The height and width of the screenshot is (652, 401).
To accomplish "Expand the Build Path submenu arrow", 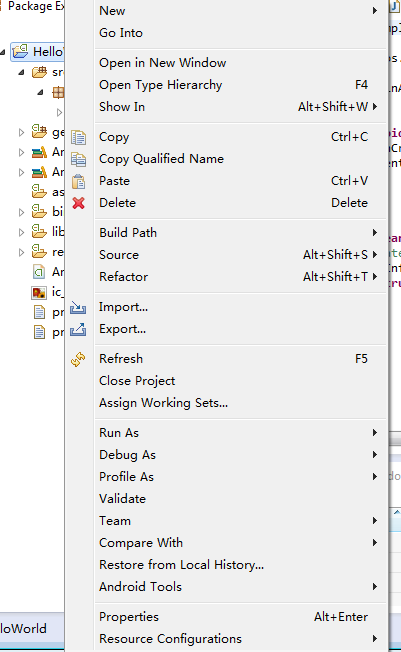I will (x=375, y=232).
